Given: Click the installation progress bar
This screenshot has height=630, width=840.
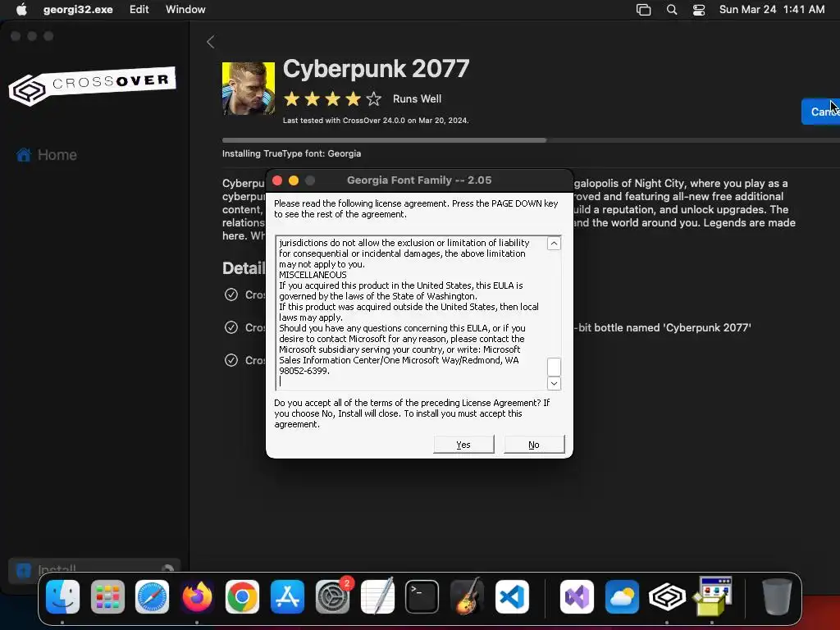Looking at the screenshot, I should coord(531,140).
